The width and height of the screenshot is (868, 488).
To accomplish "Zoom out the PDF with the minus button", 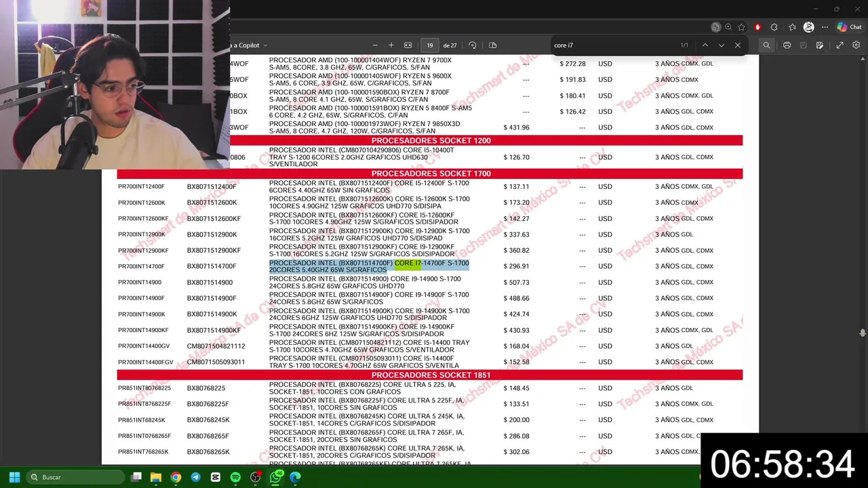I will 375,45.
